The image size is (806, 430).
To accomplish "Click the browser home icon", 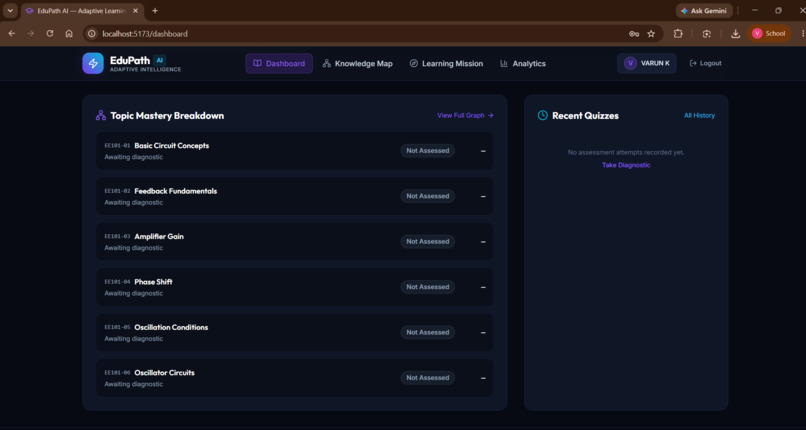I will click(x=69, y=34).
